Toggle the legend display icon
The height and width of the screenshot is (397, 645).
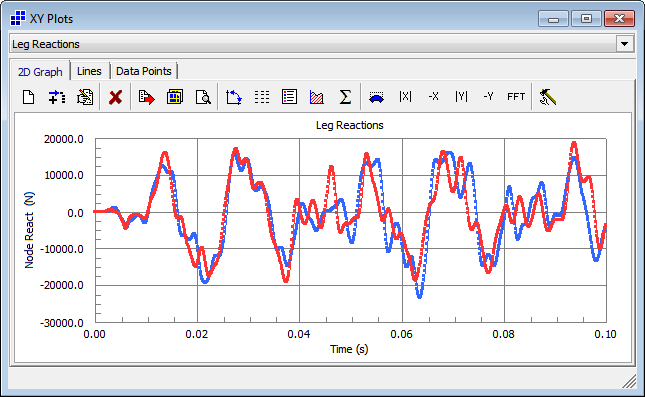289,97
